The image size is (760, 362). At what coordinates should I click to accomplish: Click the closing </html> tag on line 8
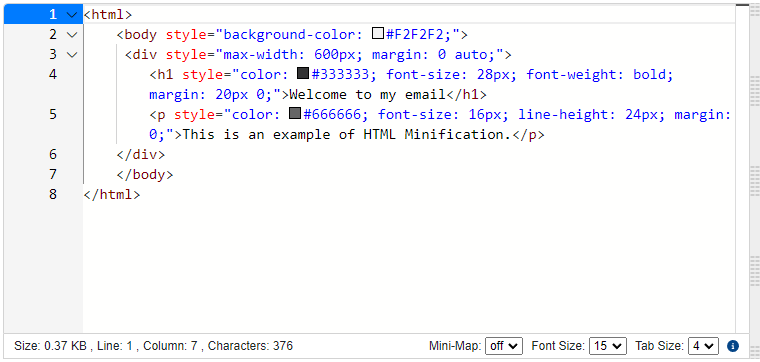[x=112, y=194]
